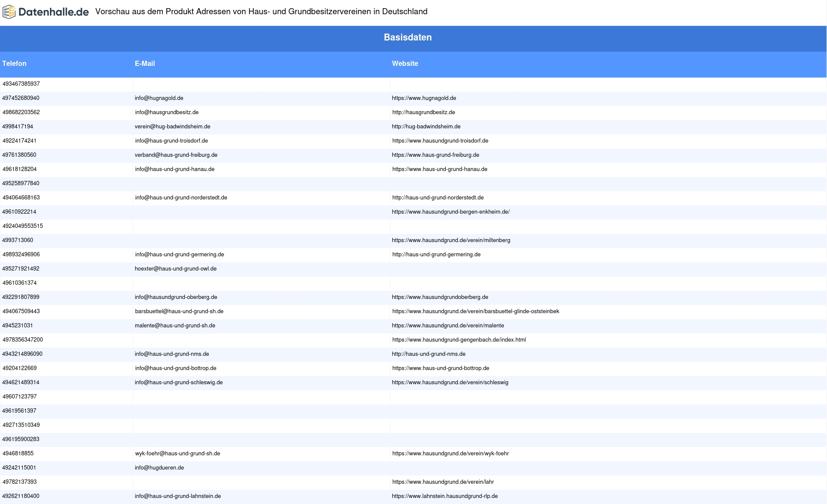Select phone number 496195900283
The width and height of the screenshot is (827, 504).
pos(21,439)
